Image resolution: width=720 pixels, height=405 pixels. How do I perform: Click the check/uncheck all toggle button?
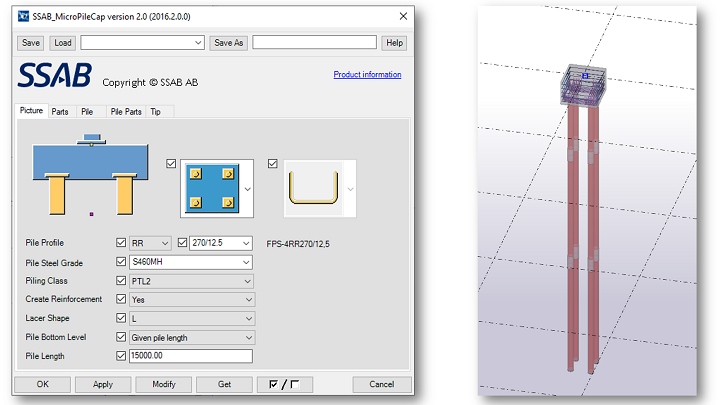click(x=285, y=384)
